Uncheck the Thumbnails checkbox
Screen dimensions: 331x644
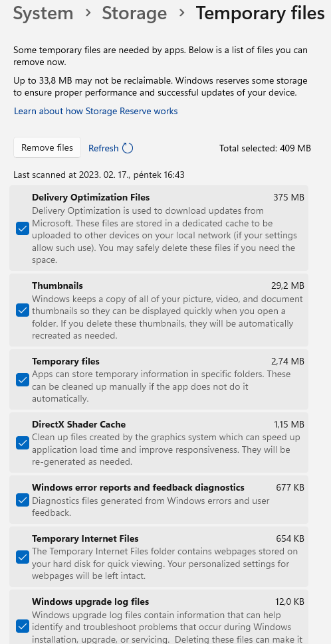[x=22, y=310]
